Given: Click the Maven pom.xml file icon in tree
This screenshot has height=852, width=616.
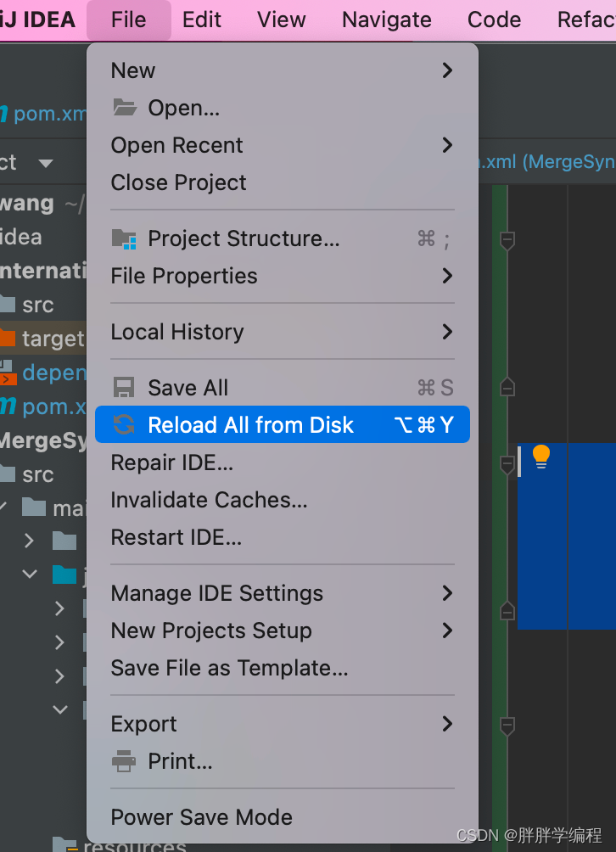Looking at the screenshot, I should (8, 406).
